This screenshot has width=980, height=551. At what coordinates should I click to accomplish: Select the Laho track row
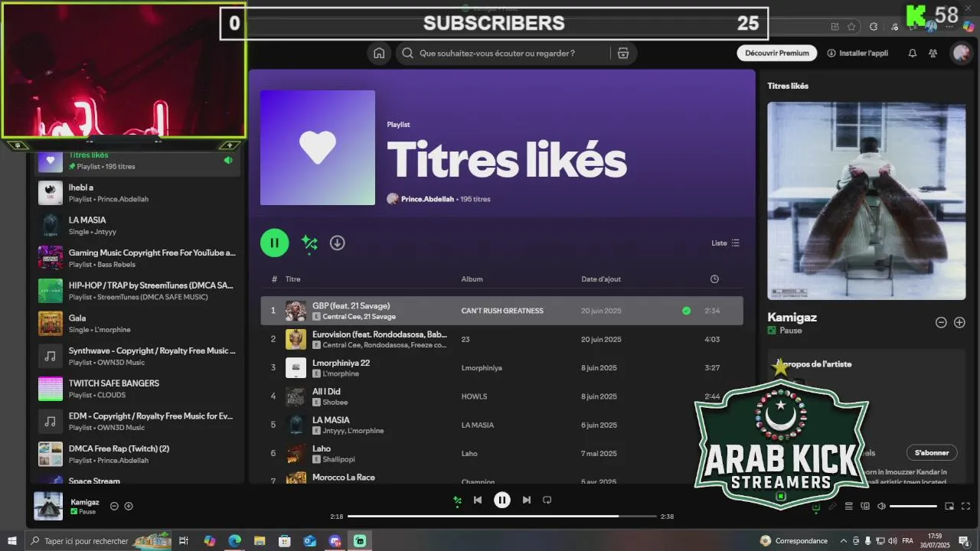coord(501,453)
